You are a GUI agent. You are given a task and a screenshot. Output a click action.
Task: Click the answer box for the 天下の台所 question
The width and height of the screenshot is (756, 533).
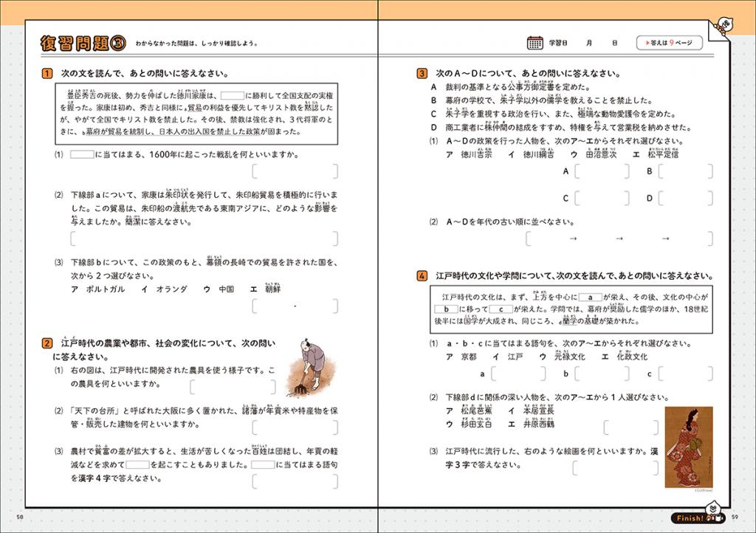[x=295, y=427]
